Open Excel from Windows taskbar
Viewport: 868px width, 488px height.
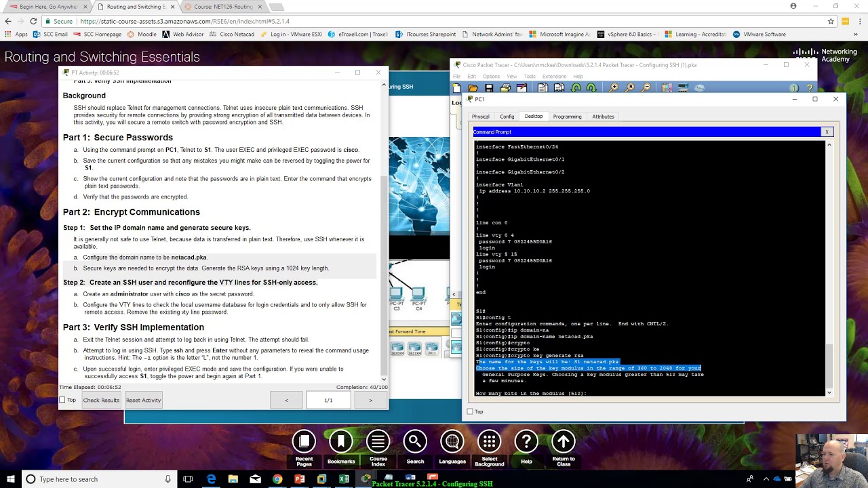344,479
